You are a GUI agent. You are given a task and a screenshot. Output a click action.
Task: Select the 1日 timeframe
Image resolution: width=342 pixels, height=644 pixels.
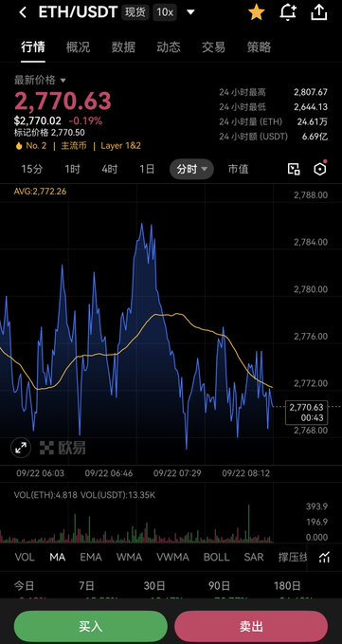point(147,169)
